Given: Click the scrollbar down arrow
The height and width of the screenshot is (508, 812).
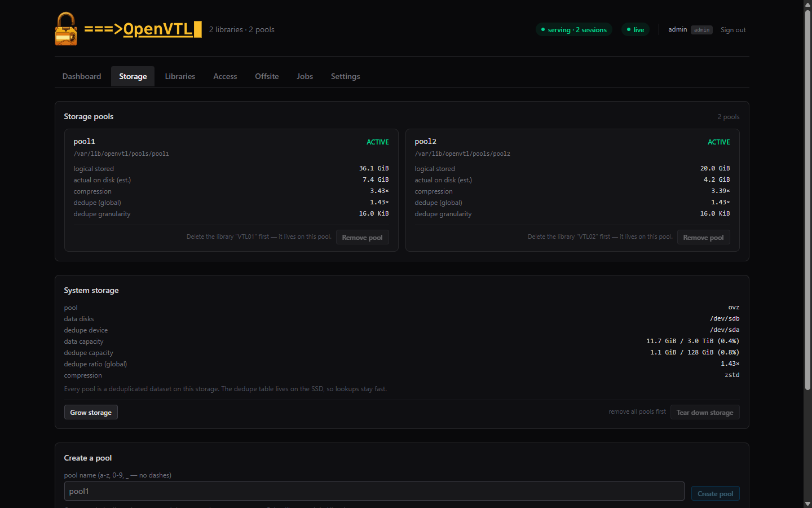Looking at the screenshot, I should pos(807,503).
